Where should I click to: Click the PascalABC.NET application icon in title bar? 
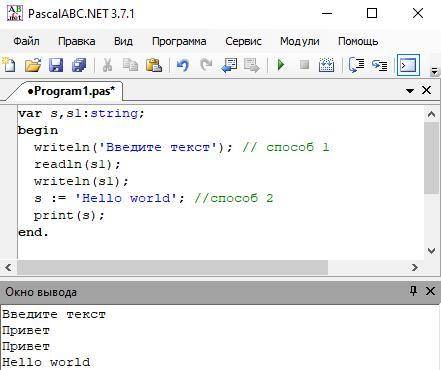tap(15, 13)
